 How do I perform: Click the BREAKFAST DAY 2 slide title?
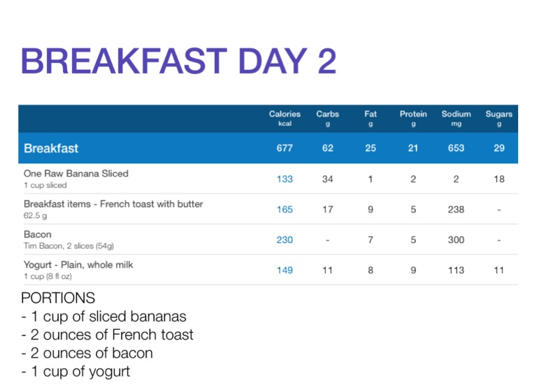(x=178, y=61)
